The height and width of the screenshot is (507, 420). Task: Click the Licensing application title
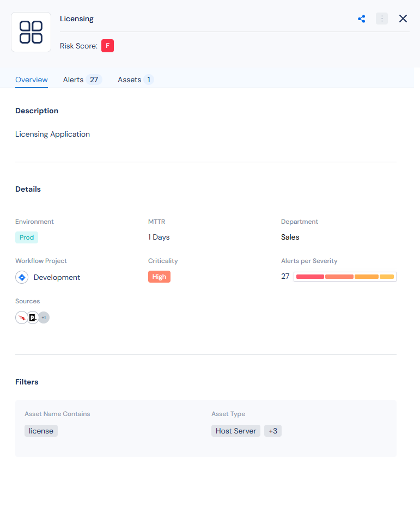(x=77, y=19)
